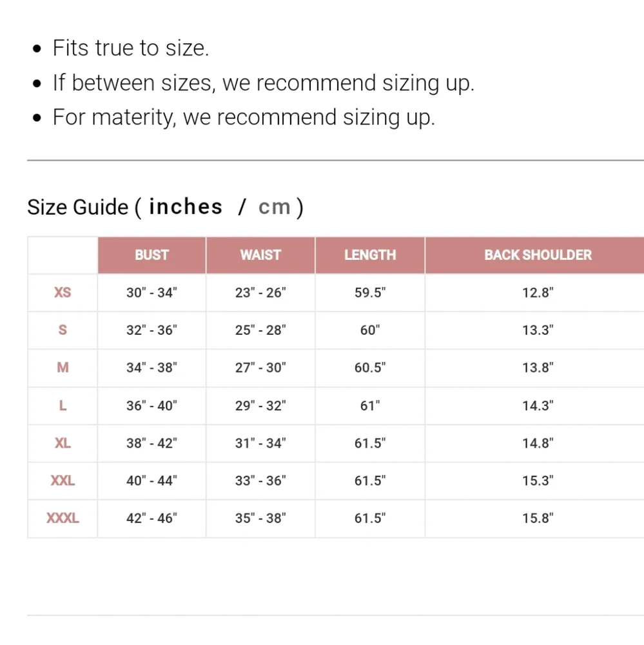Select the XXXL size row label

tap(63, 518)
